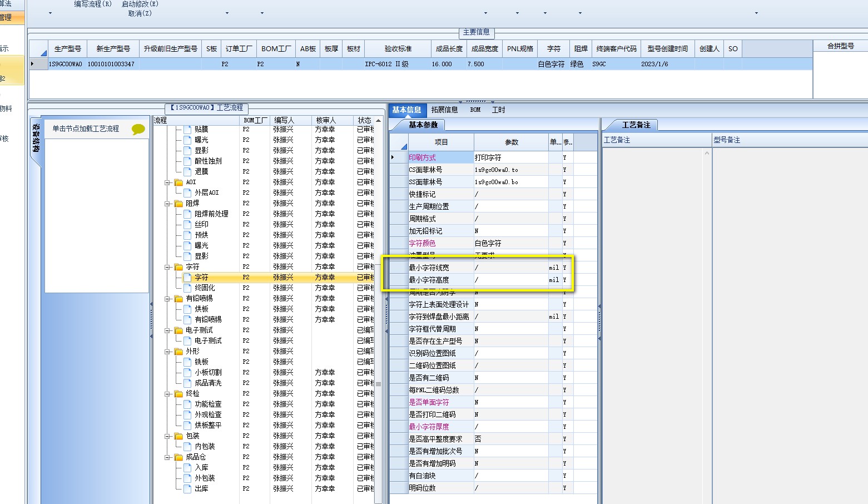Select the 基本参数 sub-tab
868x504 pixels.
pyautogui.click(x=423, y=125)
